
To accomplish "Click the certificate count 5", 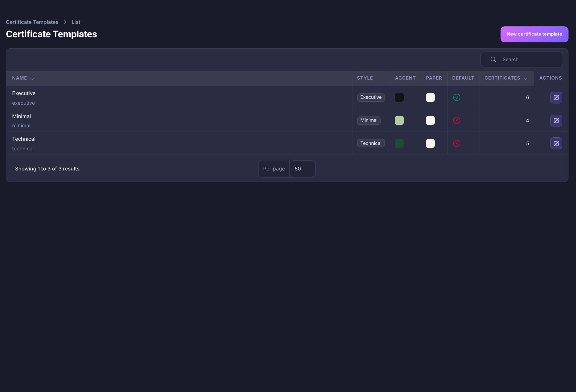I will (528, 144).
